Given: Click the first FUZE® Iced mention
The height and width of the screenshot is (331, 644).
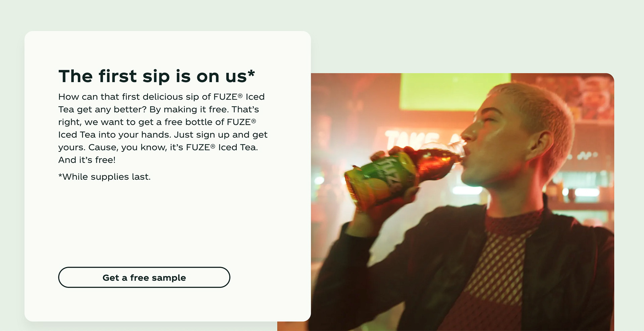Looking at the screenshot, I should (x=239, y=97).
